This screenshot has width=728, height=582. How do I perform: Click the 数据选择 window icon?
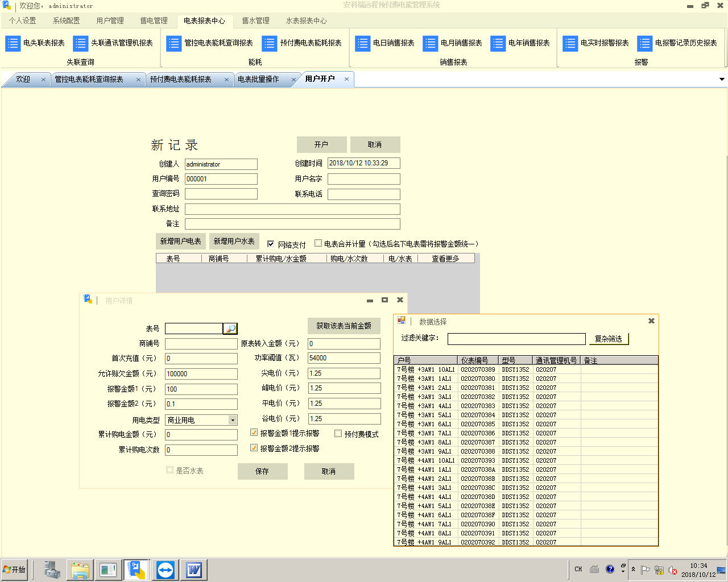click(x=402, y=321)
